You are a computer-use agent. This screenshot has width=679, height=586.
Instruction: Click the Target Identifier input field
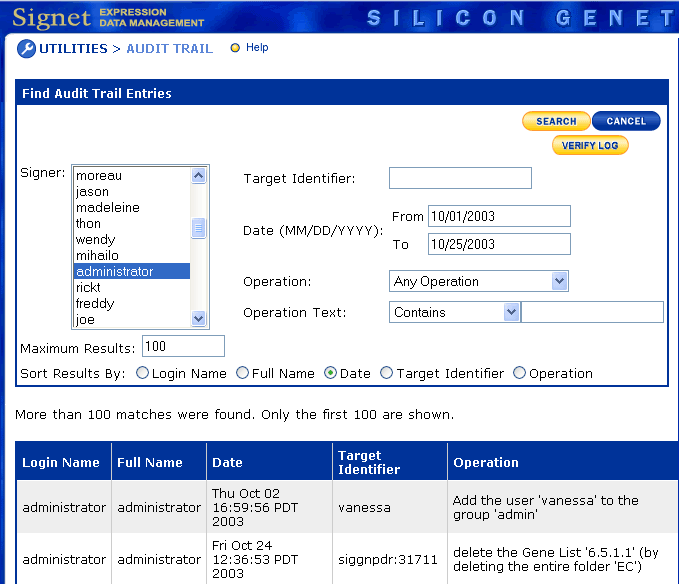point(460,178)
